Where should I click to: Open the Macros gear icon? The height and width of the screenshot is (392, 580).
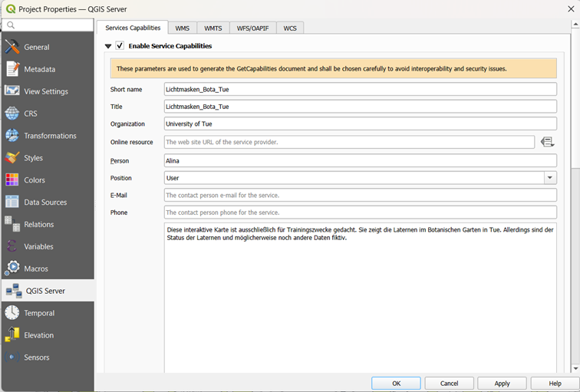(x=12, y=268)
